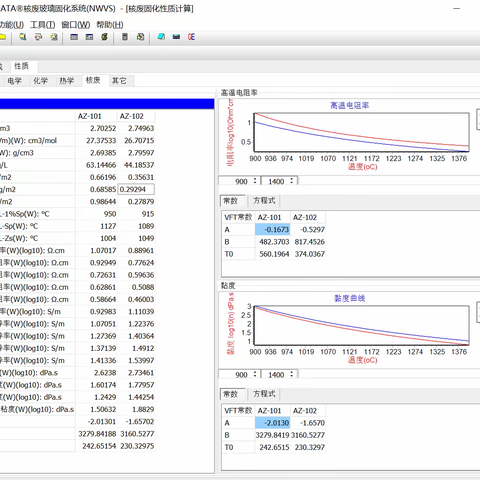Select 方程式 tab under viscosity chart

pos(264,394)
